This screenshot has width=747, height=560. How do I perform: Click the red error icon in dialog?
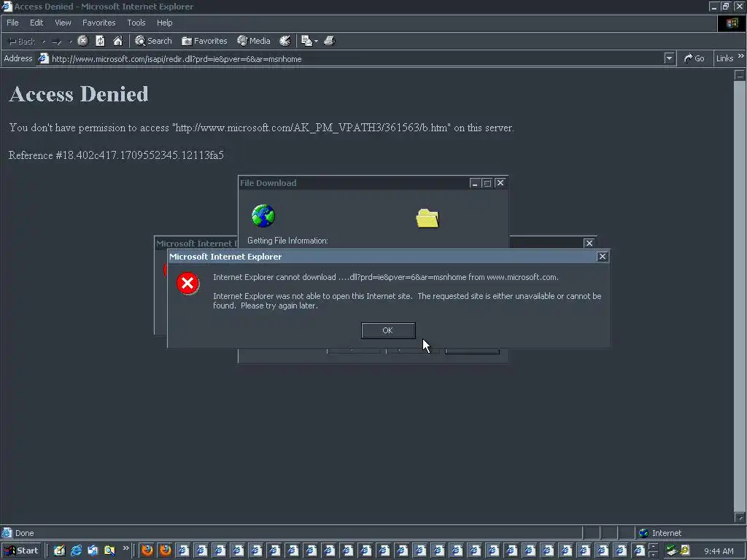pos(187,284)
